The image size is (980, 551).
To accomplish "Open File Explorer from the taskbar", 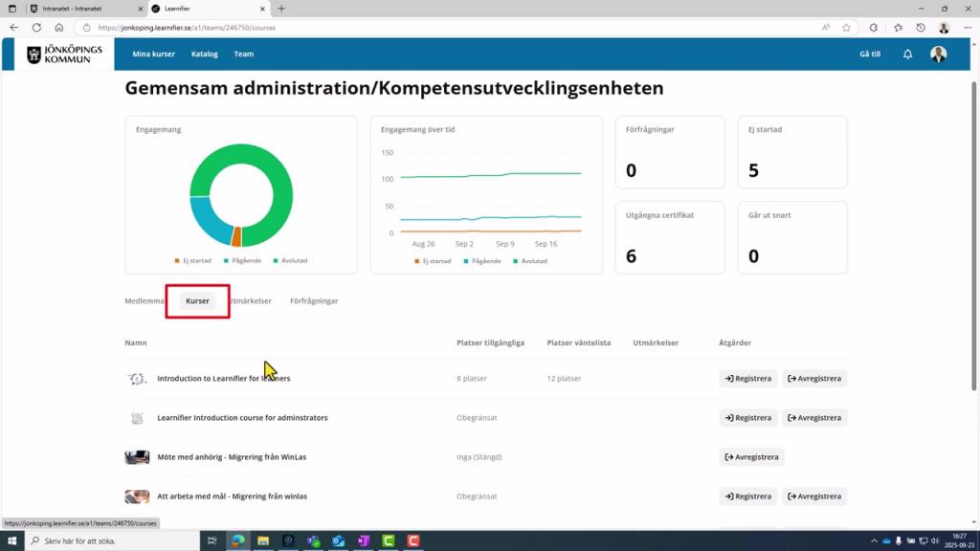I will (x=262, y=540).
